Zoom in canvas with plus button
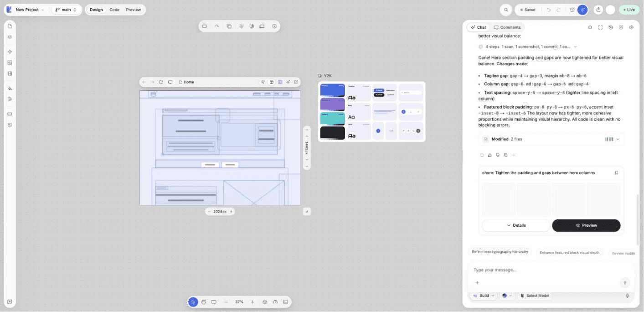This screenshot has width=644, height=312. pos(252,302)
